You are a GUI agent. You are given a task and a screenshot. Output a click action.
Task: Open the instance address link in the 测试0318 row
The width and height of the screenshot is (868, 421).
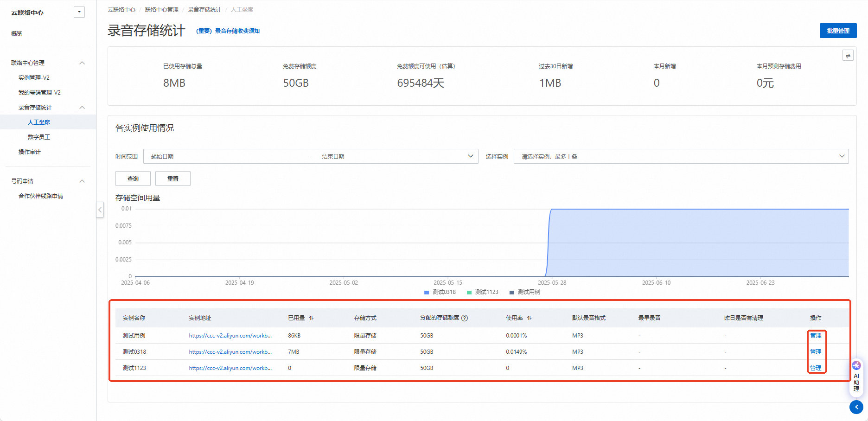(230, 352)
